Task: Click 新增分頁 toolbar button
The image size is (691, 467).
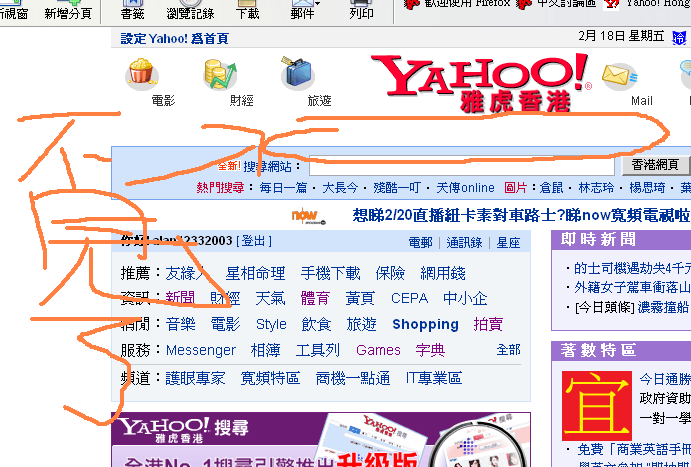Action: point(68,10)
